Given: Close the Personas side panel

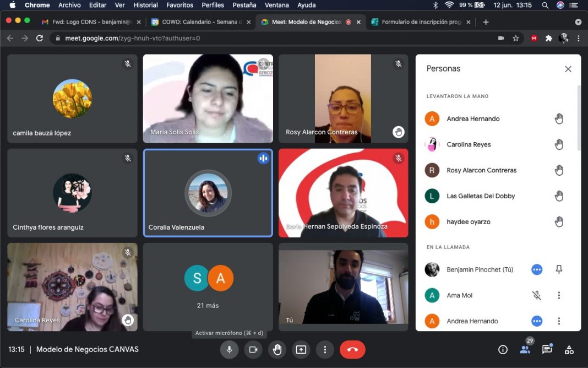Looking at the screenshot, I should point(568,69).
